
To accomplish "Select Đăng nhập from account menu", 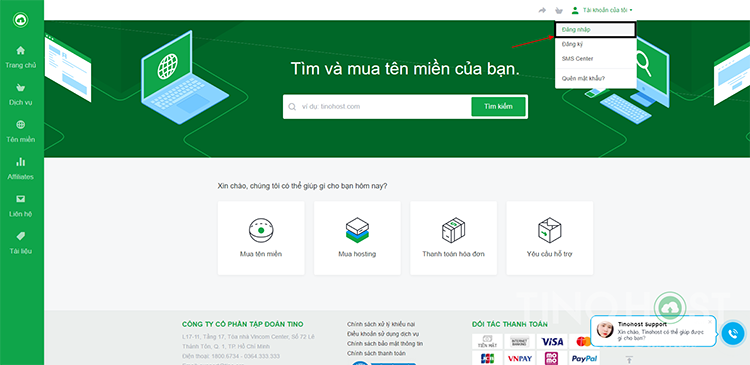I will pos(595,30).
